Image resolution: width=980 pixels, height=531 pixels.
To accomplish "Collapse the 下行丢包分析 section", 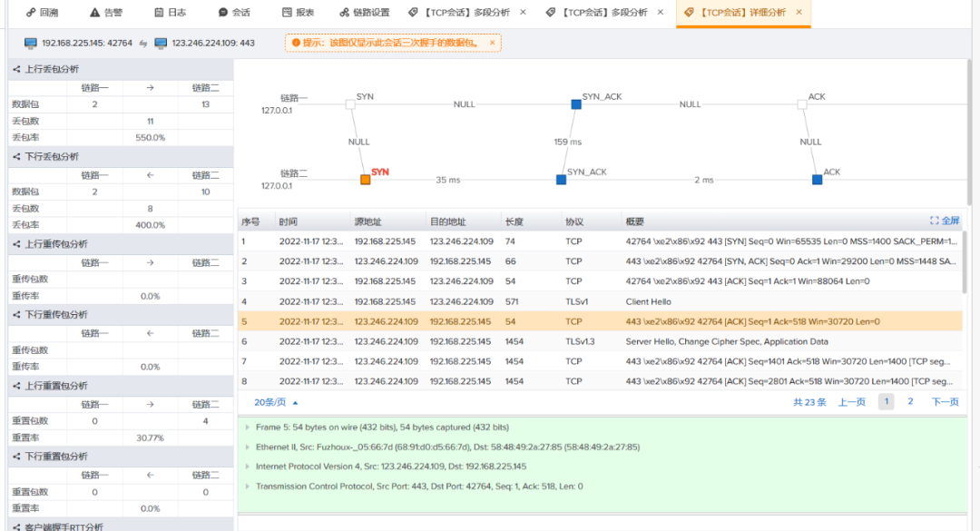I will point(16,157).
